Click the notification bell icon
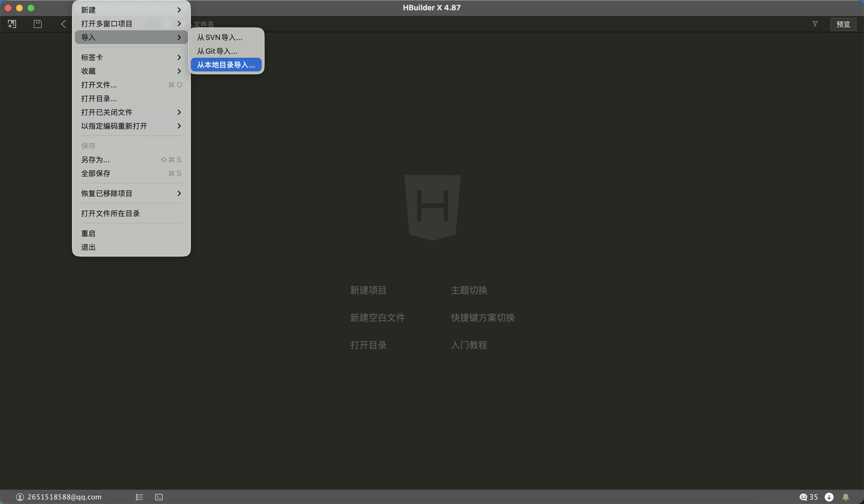The width and height of the screenshot is (864, 504). coord(845,497)
